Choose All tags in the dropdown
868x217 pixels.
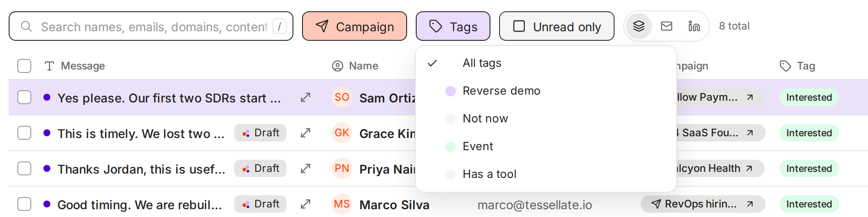click(x=546, y=63)
